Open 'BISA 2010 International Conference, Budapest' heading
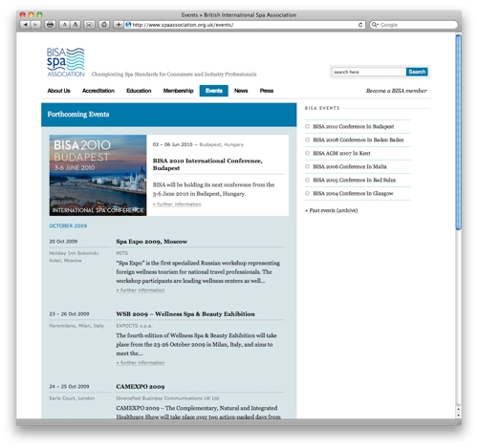This screenshot has width=478, height=448. (207, 164)
